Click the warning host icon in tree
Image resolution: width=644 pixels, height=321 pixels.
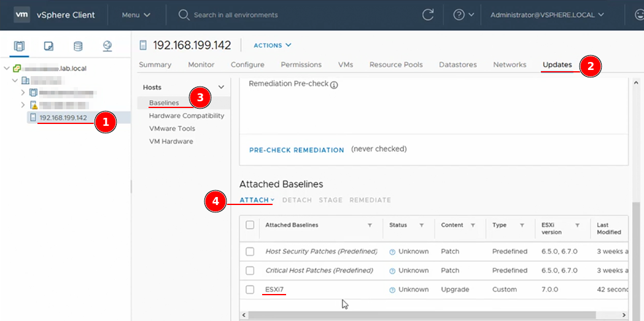(x=34, y=105)
